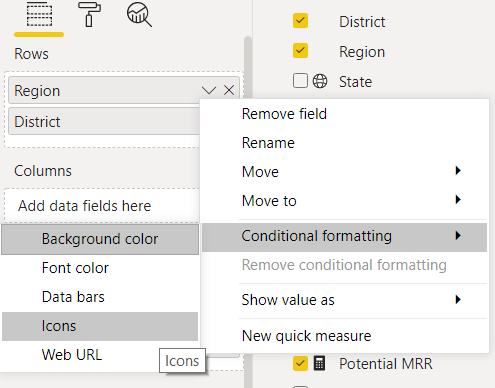Click calculator icon beside Potential MRR
Screen dimensions: 495x388
tap(319, 363)
